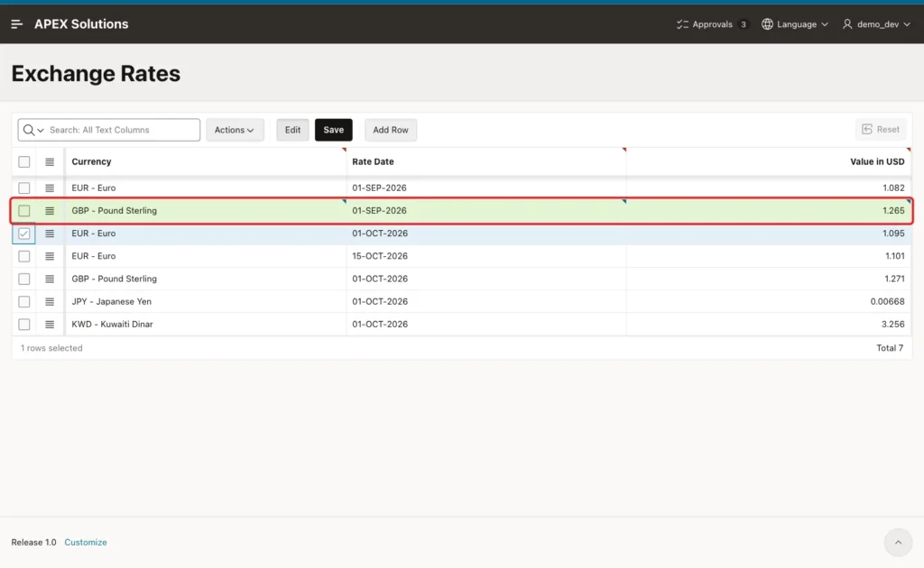Click the APEX Solutions application title
This screenshot has width=924, height=568.
(x=81, y=24)
